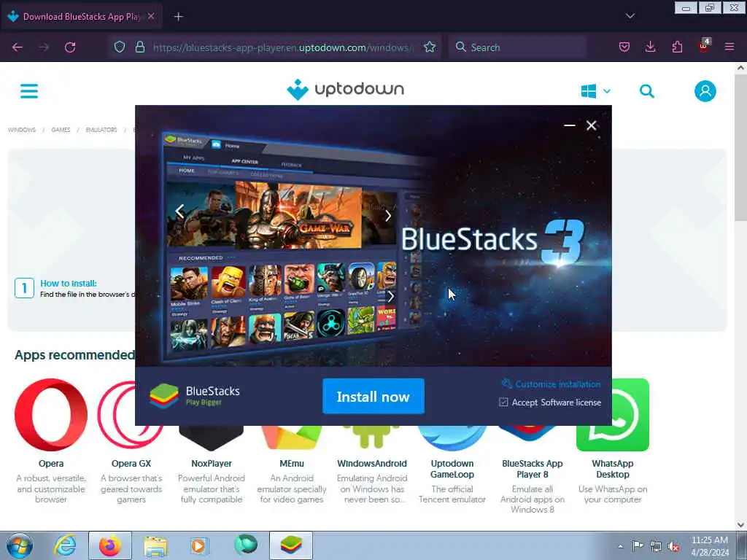Click the Install now button

tap(373, 396)
